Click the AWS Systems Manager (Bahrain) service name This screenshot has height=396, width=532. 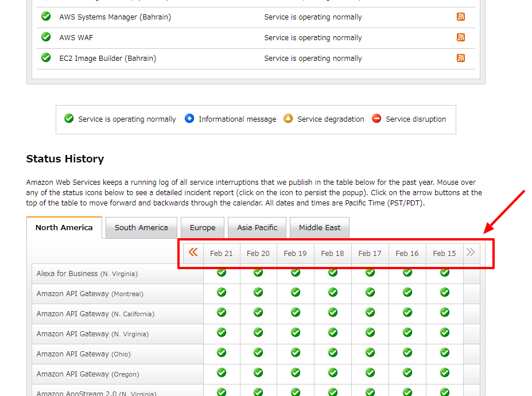[115, 17]
